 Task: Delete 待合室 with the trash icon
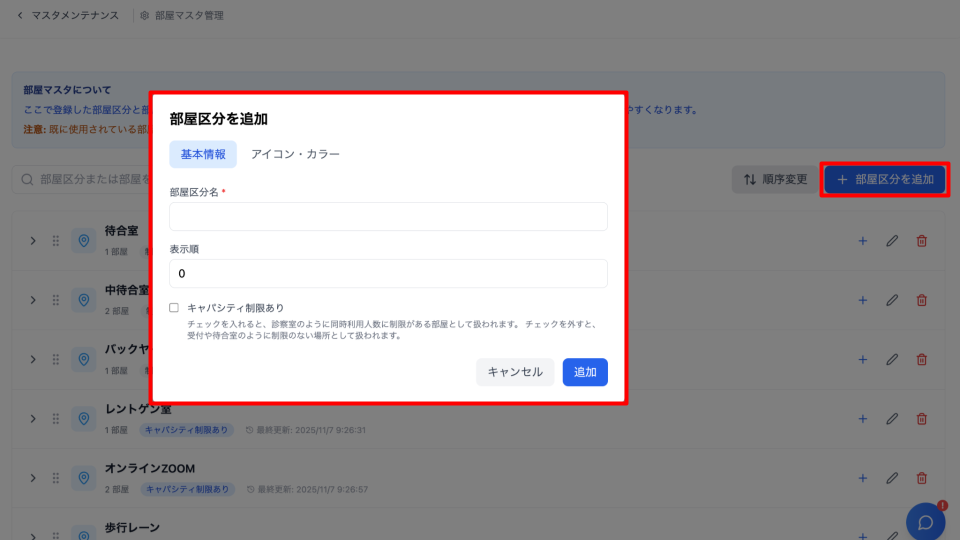tap(921, 241)
